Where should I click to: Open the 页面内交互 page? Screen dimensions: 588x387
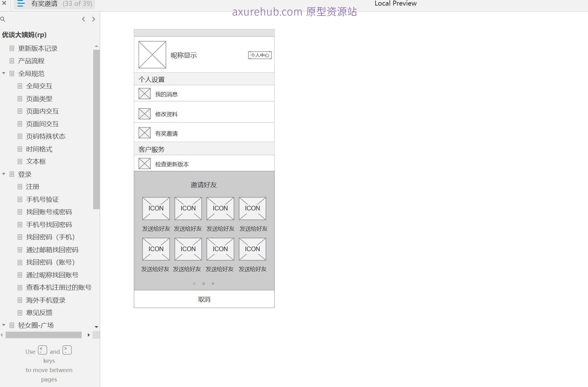(x=42, y=111)
